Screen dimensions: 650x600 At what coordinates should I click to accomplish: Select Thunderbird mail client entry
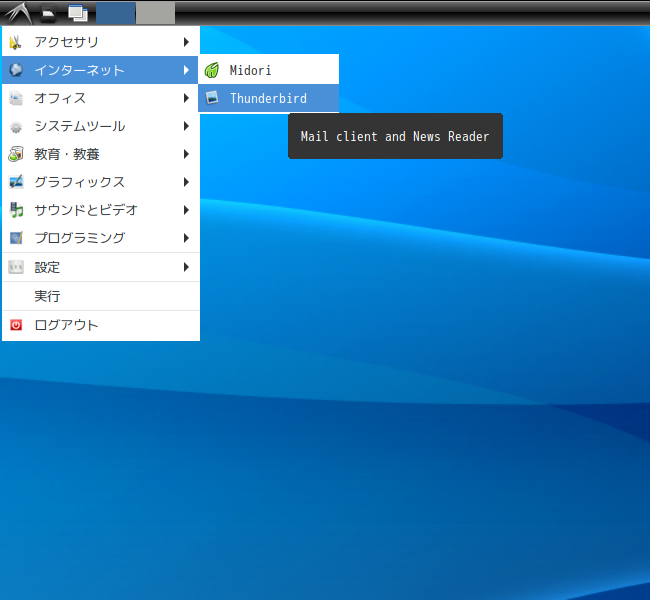[x=268, y=98]
